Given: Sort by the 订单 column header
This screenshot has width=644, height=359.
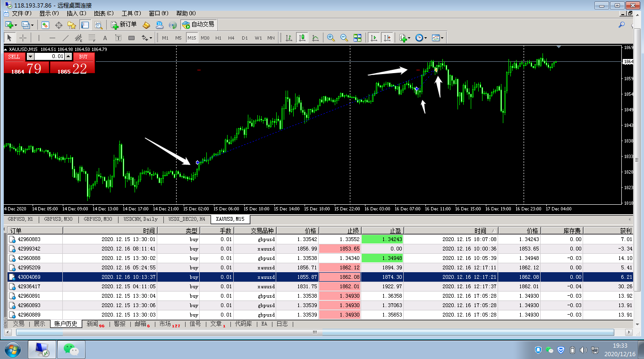Looking at the screenshot, I should tap(35, 231).
